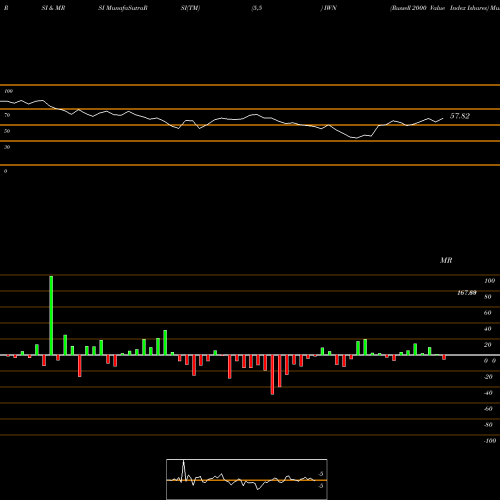Click the 'SI(TM)' header text

190,8
